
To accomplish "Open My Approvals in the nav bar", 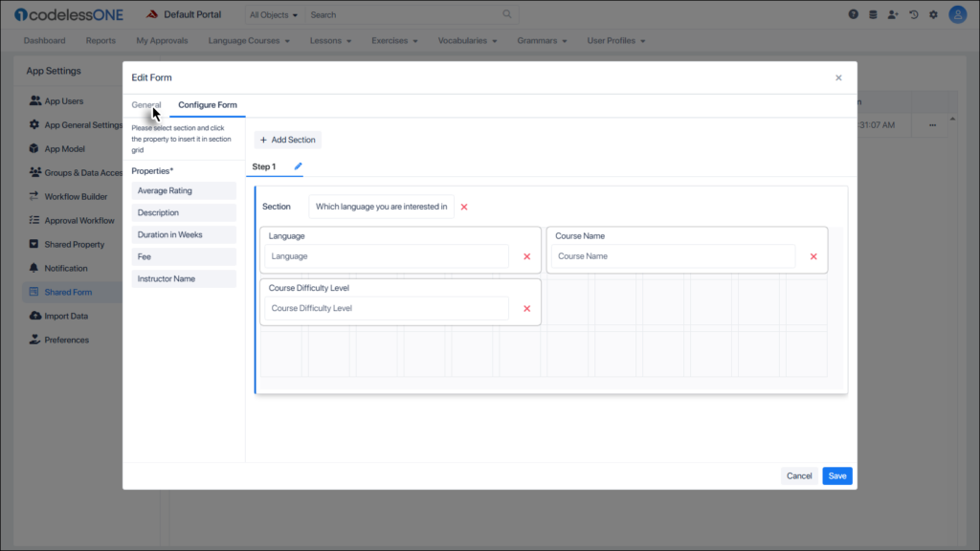I will (x=162, y=40).
